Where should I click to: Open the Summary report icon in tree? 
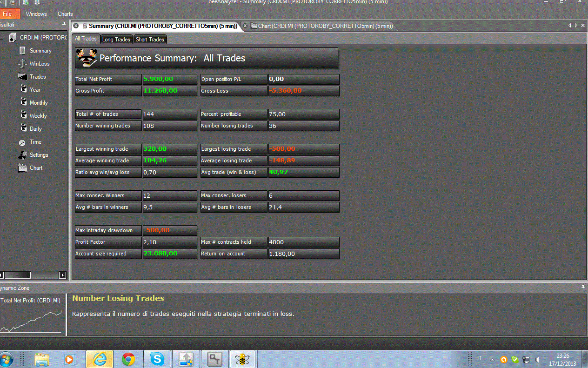[22, 50]
